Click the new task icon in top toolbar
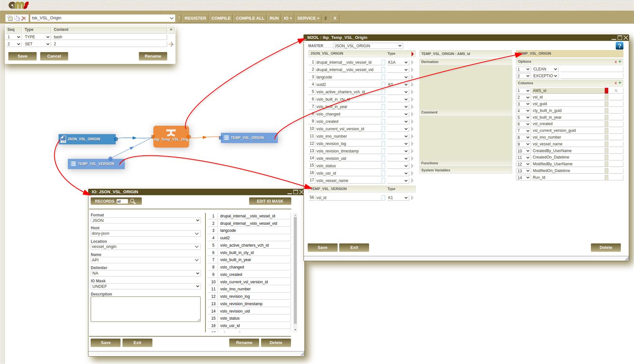Image resolution: width=634 pixels, height=364 pixels. click(10, 18)
